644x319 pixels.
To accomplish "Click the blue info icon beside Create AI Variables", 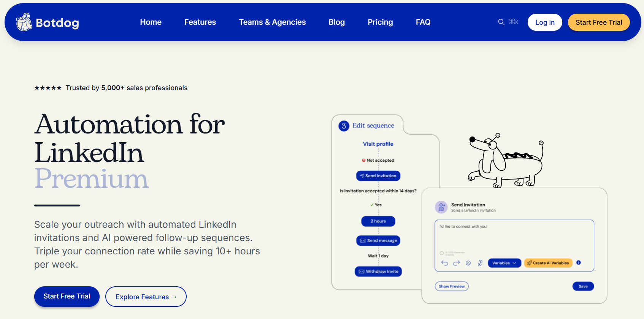I will click(x=579, y=263).
